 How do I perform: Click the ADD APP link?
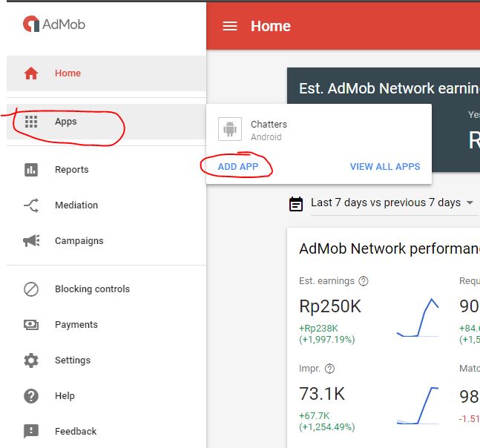[238, 166]
